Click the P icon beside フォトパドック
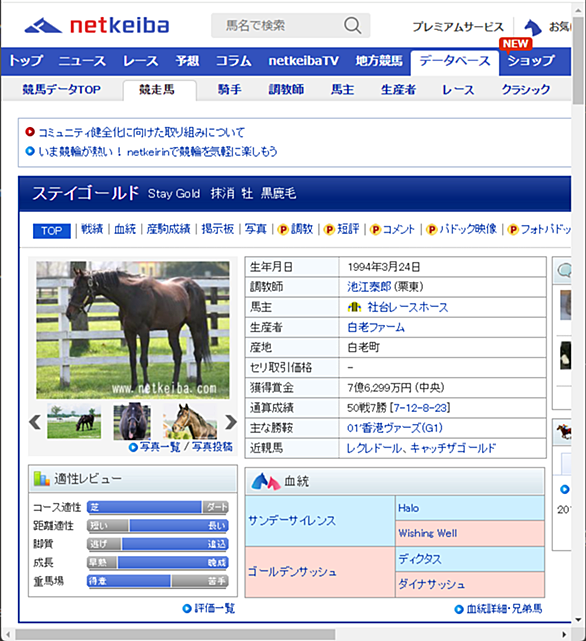Screen dimensions: 586x641 513,230
